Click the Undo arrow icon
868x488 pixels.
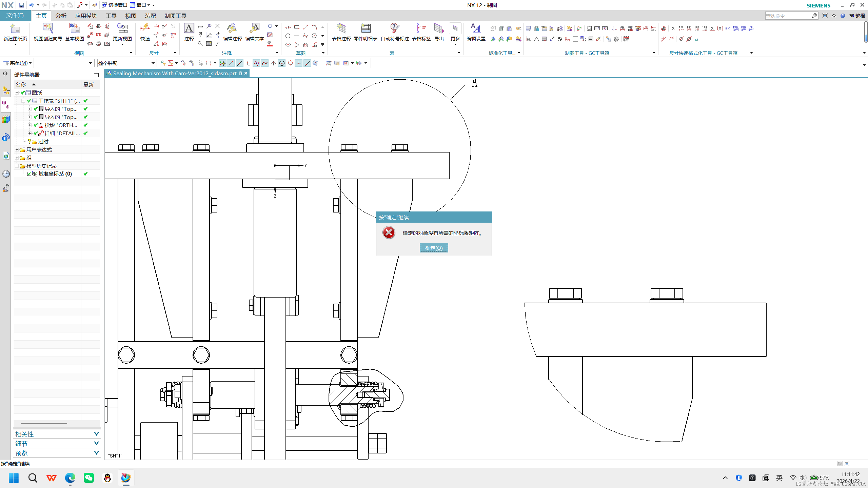[x=32, y=5]
